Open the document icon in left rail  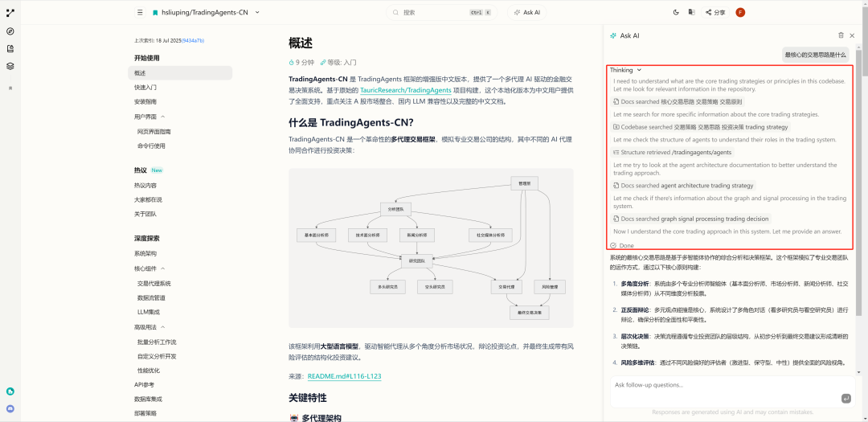click(x=10, y=49)
